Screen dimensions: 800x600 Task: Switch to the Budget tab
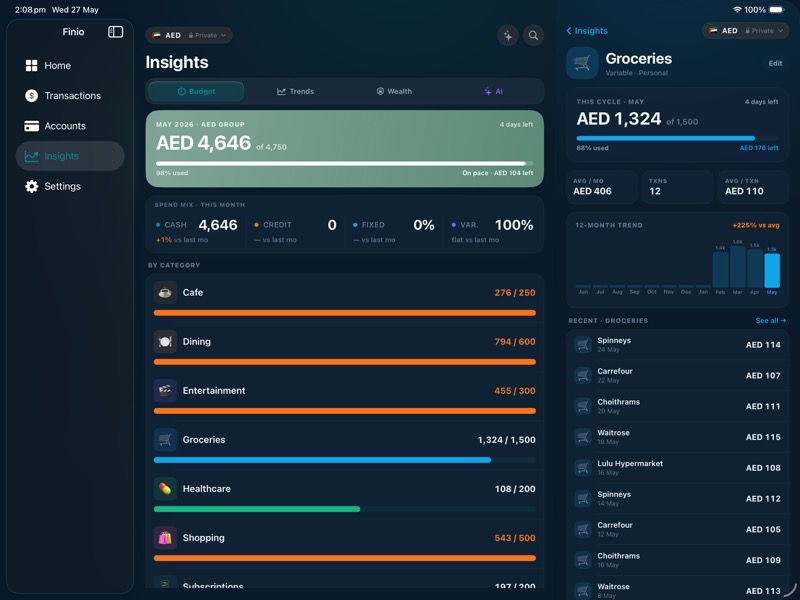196,91
